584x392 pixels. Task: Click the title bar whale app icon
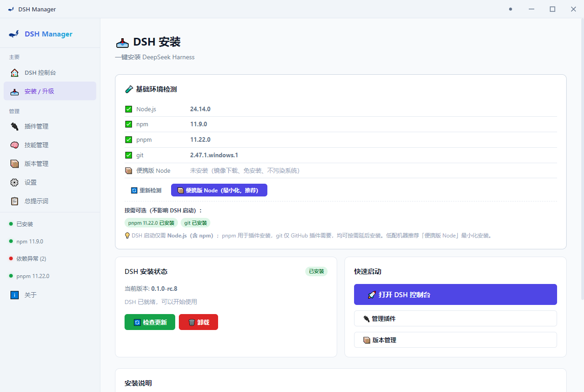[11, 9]
